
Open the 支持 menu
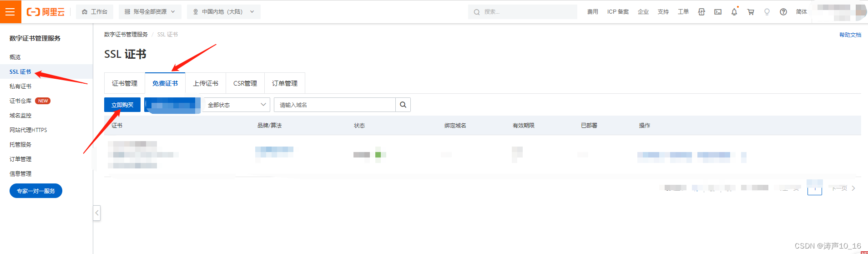click(663, 12)
